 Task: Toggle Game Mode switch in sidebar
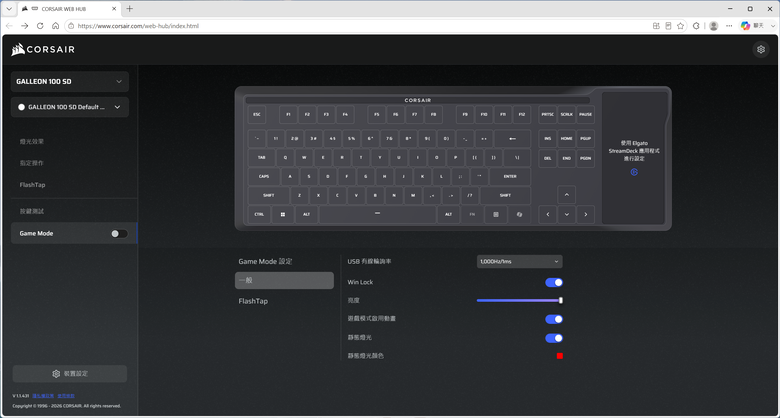119,233
